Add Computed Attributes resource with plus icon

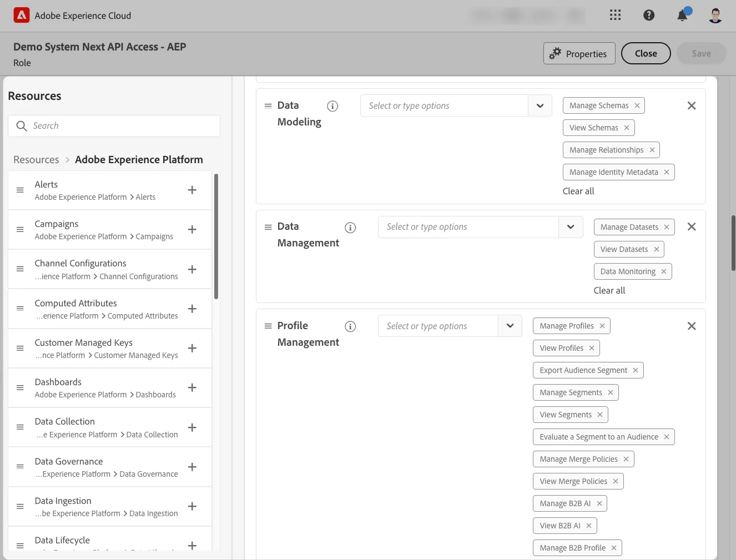click(x=192, y=309)
